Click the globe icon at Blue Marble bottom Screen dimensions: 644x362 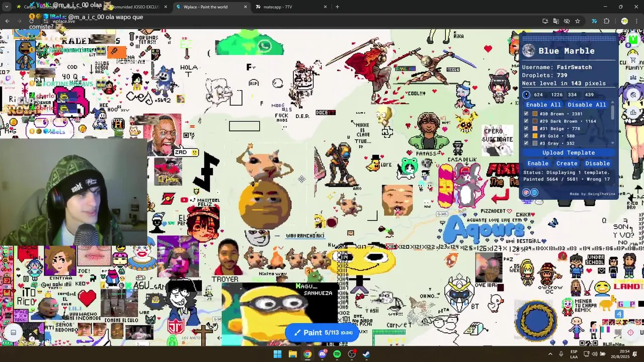534,193
